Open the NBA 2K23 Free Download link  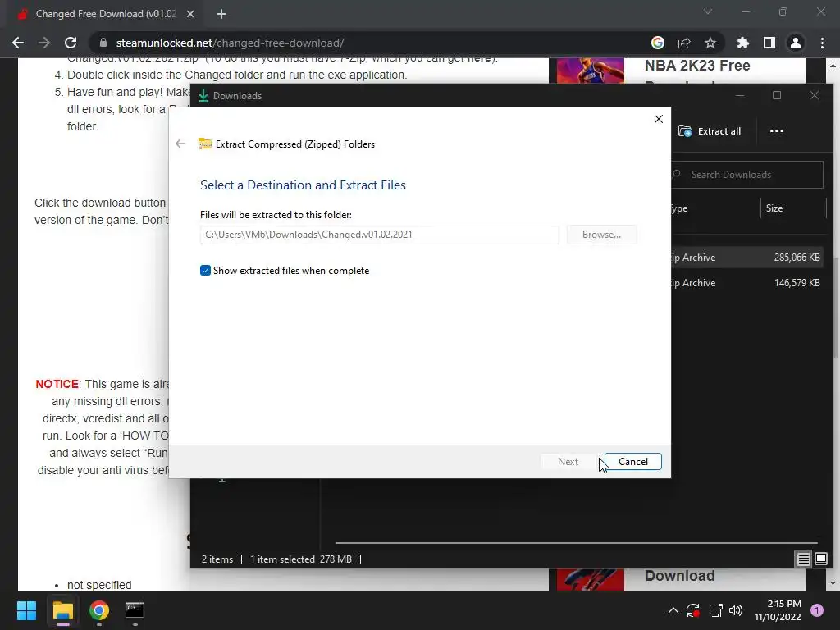[x=697, y=66]
